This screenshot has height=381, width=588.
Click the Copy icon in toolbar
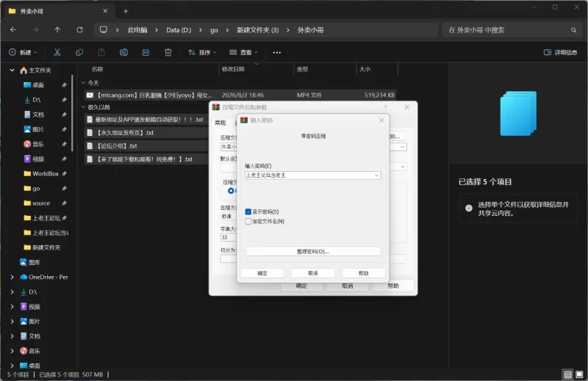coord(79,52)
